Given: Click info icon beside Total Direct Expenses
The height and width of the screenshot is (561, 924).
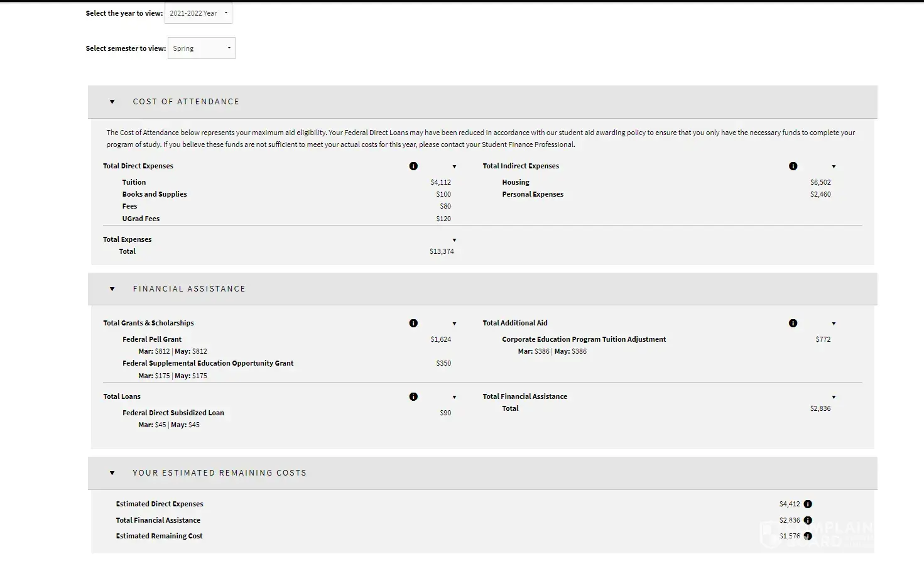Looking at the screenshot, I should point(413,166).
